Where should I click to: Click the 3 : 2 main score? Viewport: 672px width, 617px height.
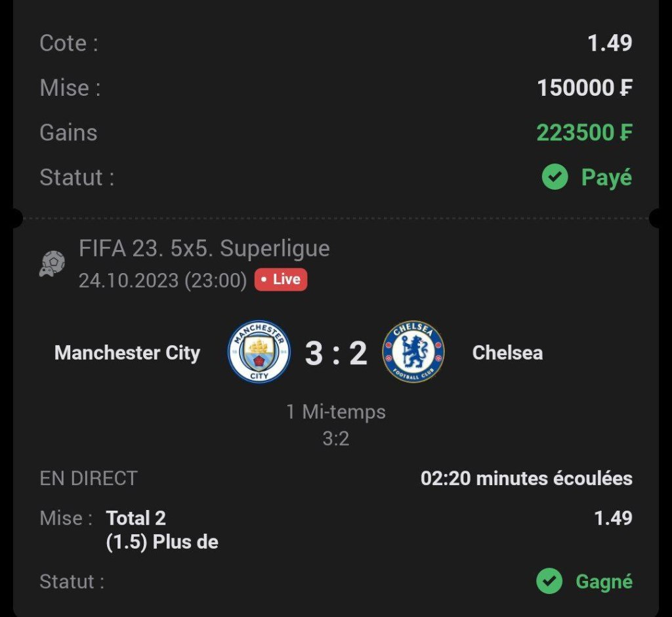click(x=336, y=353)
